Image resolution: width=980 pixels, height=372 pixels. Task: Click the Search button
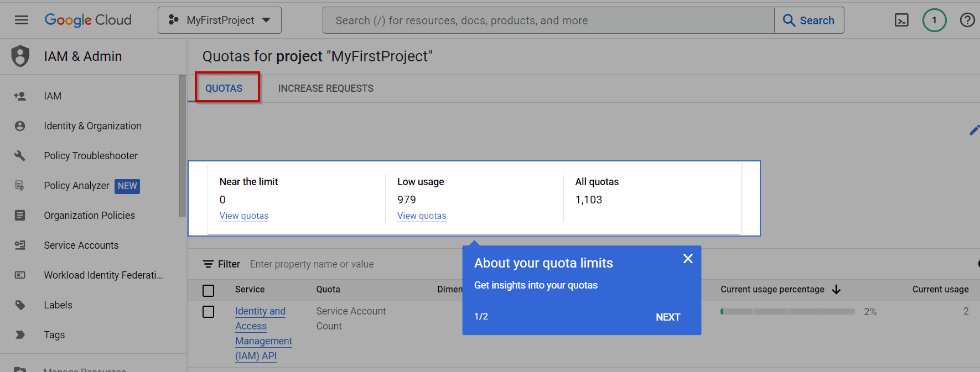point(809,20)
